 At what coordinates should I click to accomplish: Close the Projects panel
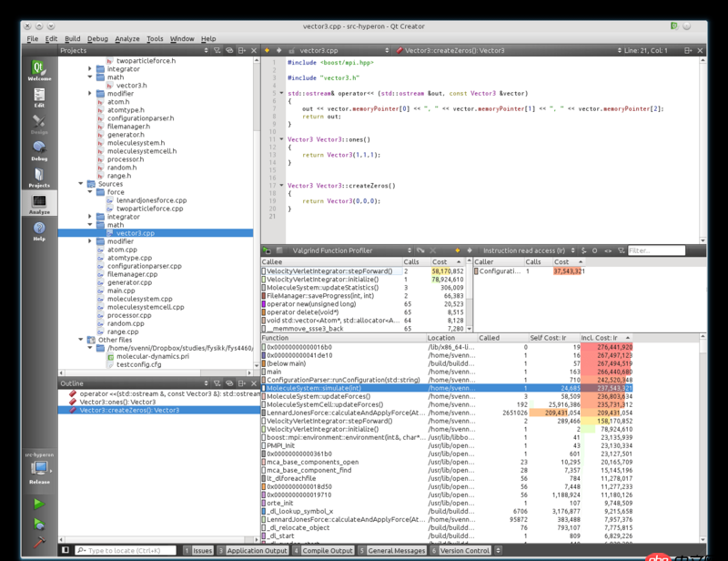pyautogui.click(x=254, y=50)
